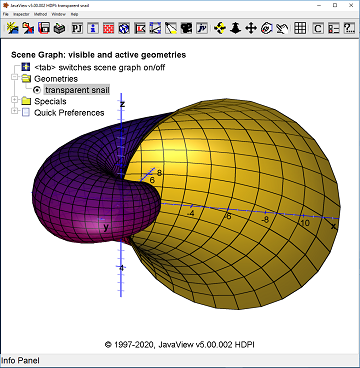Image resolution: width=360 pixels, height=368 pixels.
Task: Click the 'Quick Preferences' label
Action: 69,113
